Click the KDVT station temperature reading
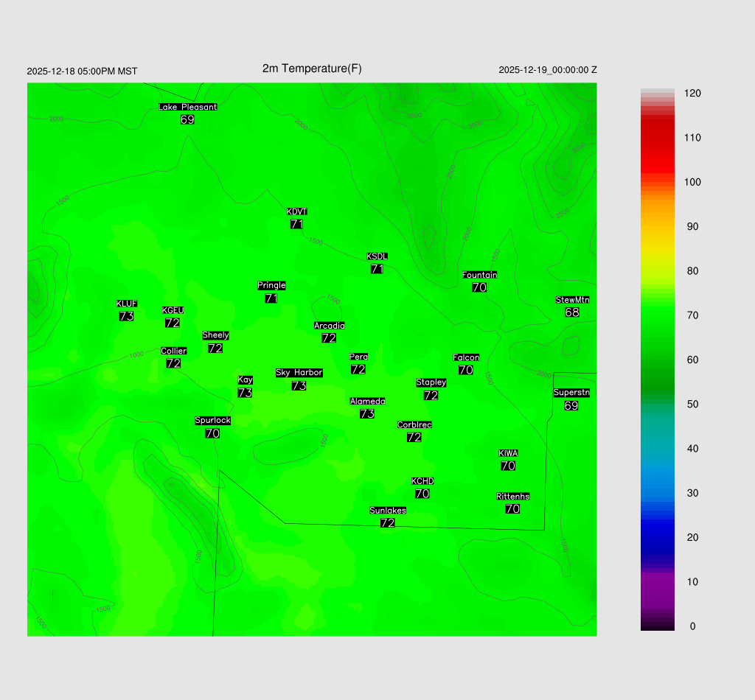This screenshot has width=755, height=700. point(296,224)
